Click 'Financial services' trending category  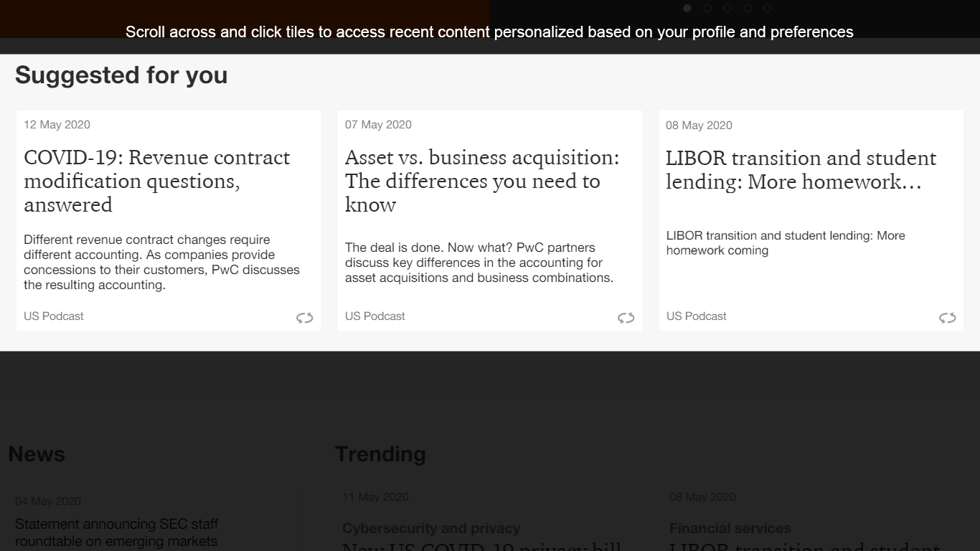(730, 528)
